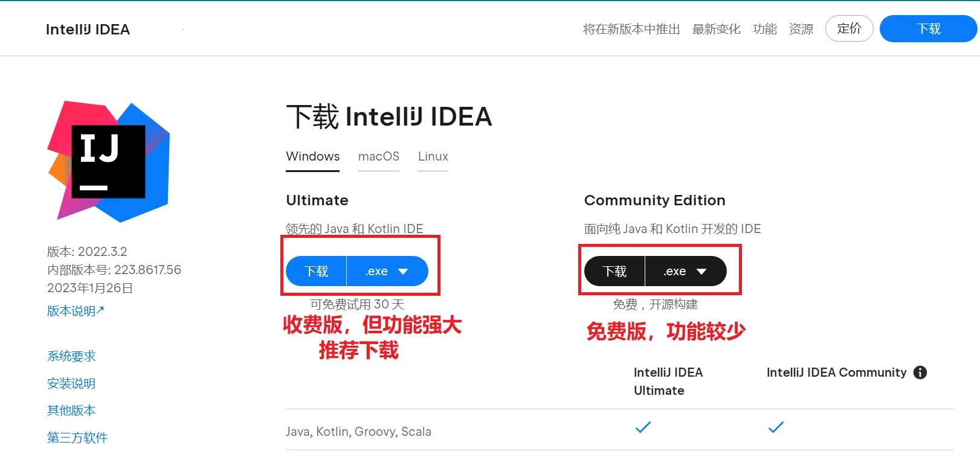Click the large IJ product logo
Screen dimensions: 980x460
pos(109,161)
